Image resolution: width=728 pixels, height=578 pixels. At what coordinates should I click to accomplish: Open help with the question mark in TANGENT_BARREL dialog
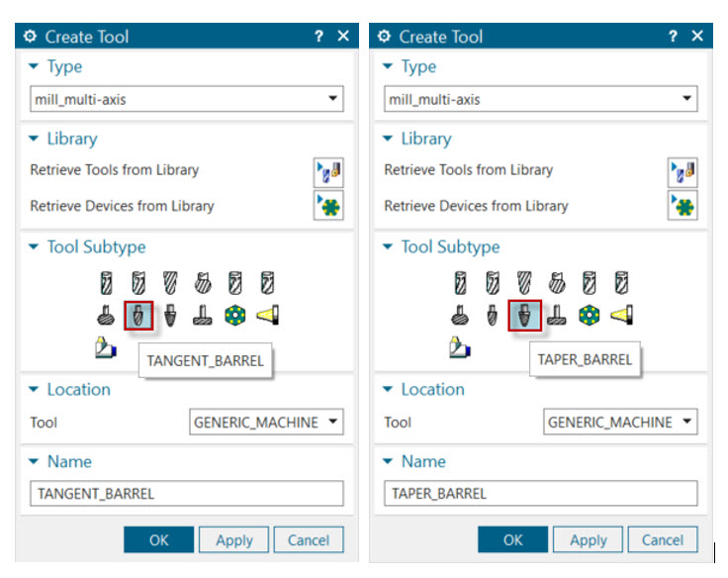point(318,37)
